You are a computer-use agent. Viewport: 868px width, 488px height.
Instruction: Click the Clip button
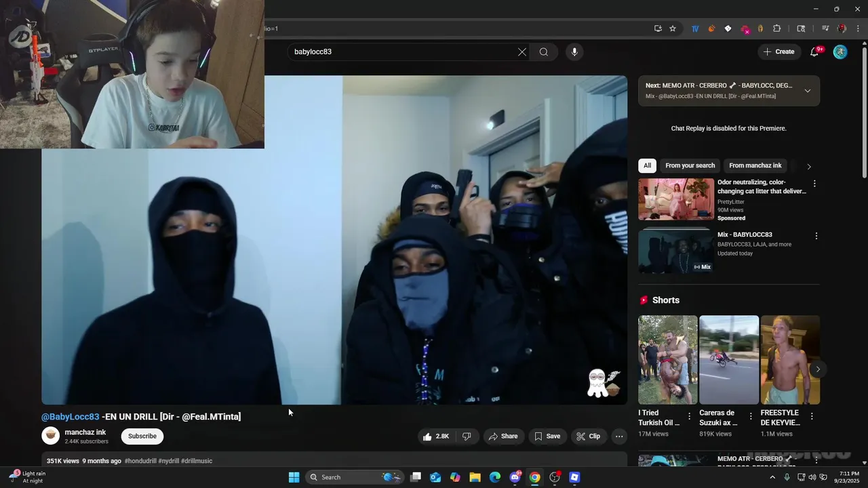tap(589, 436)
